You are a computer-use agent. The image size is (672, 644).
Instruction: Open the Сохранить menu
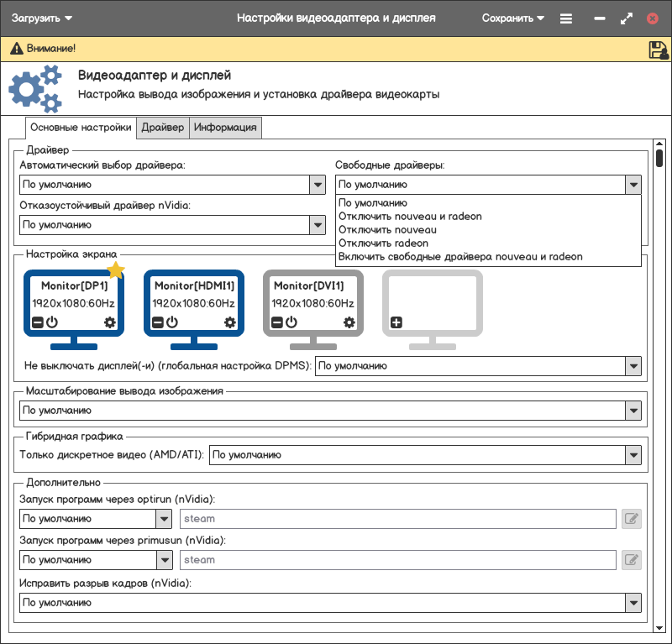(x=512, y=18)
